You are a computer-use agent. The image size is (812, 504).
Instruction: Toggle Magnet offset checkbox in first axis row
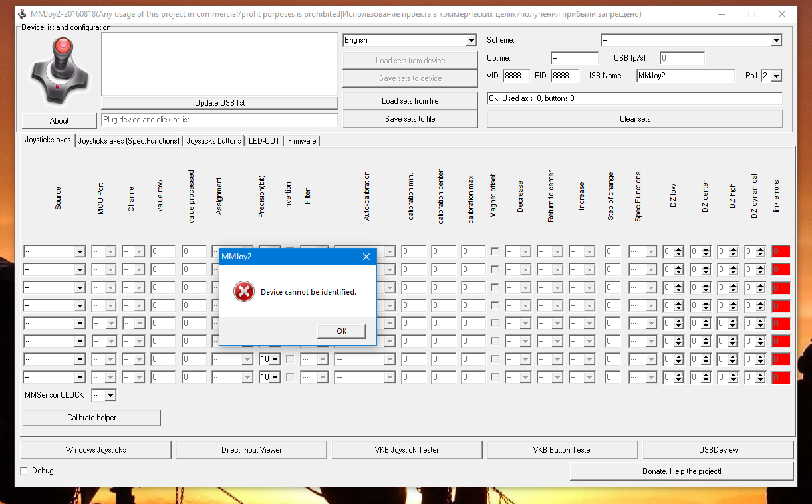click(495, 251)
